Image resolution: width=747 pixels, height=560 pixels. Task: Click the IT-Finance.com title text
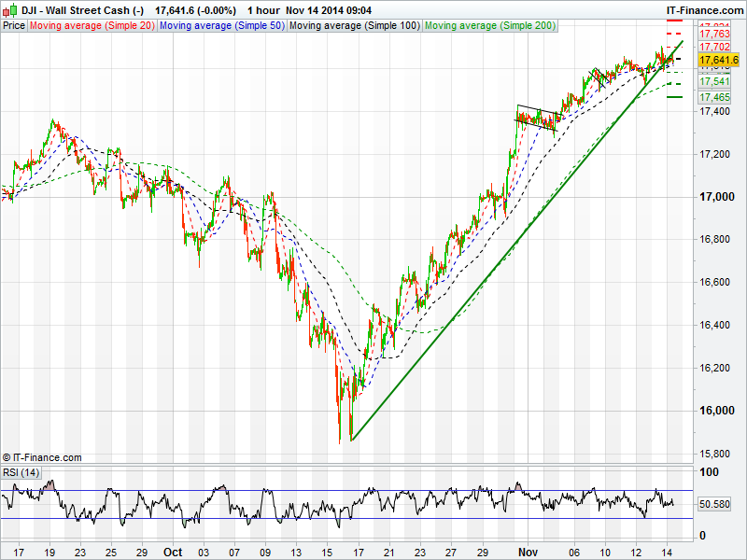(x=705, y=10)
